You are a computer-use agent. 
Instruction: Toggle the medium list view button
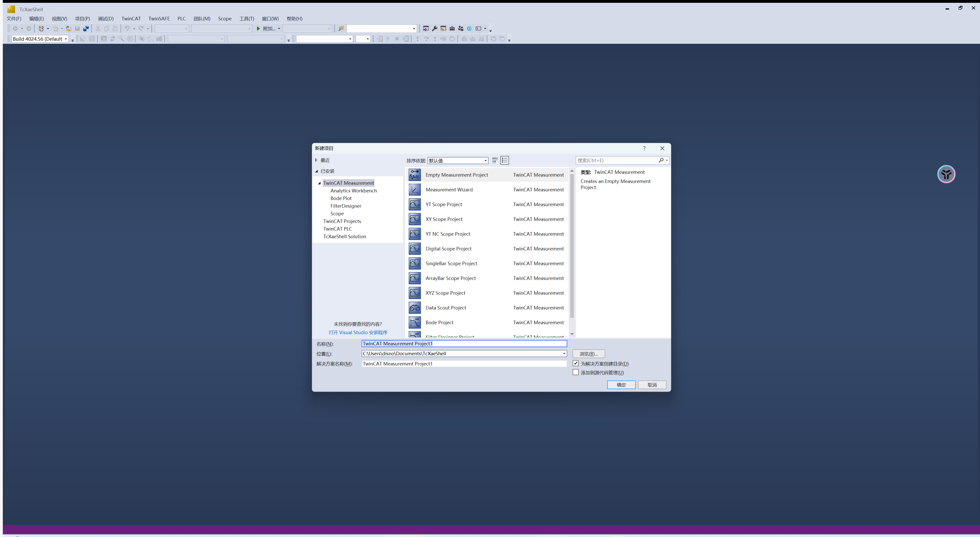(504, 160)
